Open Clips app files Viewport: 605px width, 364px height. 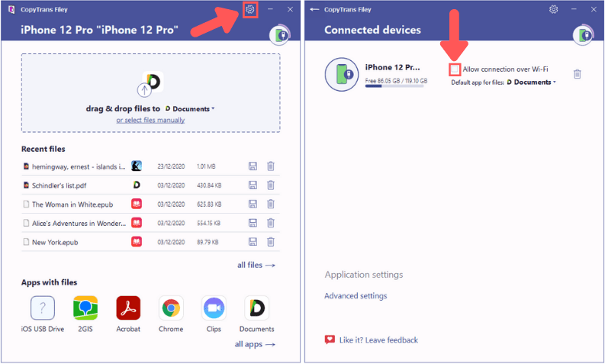(214, 308)
